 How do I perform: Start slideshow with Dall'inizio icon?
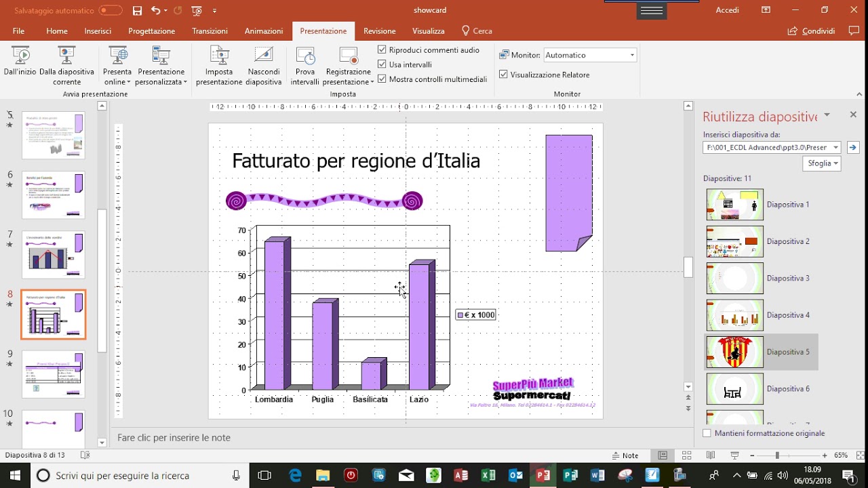[20, 56]
